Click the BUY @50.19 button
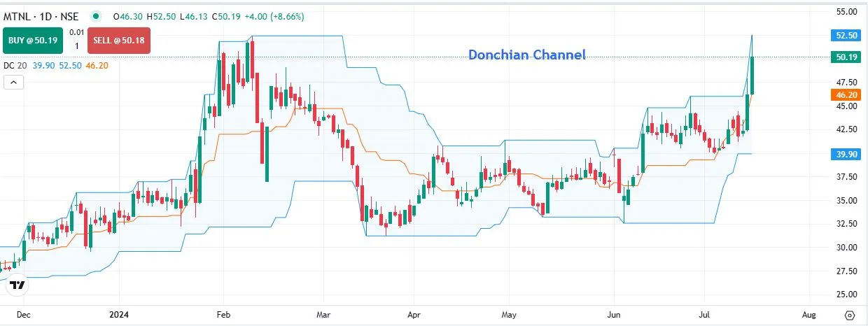Image resolution: width=868 pixels, height=326 pixels. 33,41
